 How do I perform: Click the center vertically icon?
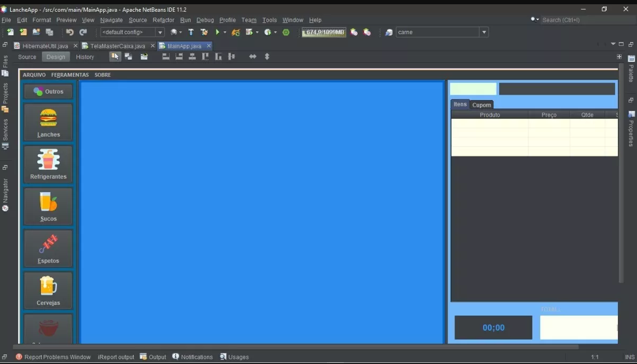[x=231, y=57]
